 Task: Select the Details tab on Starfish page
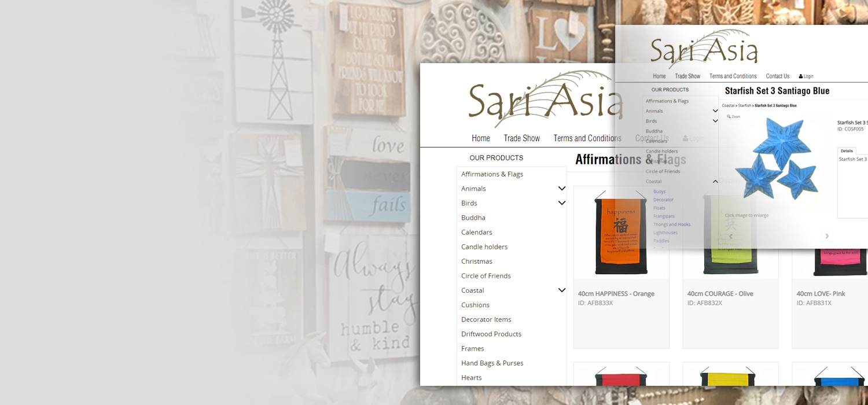(847, 151)
